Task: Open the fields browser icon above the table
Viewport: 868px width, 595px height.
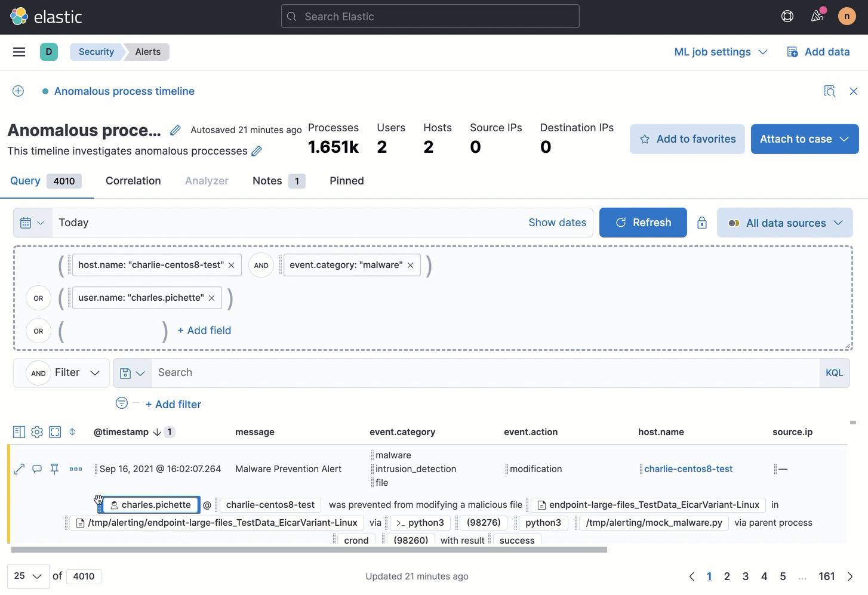Action: click(x=19, y=431)
